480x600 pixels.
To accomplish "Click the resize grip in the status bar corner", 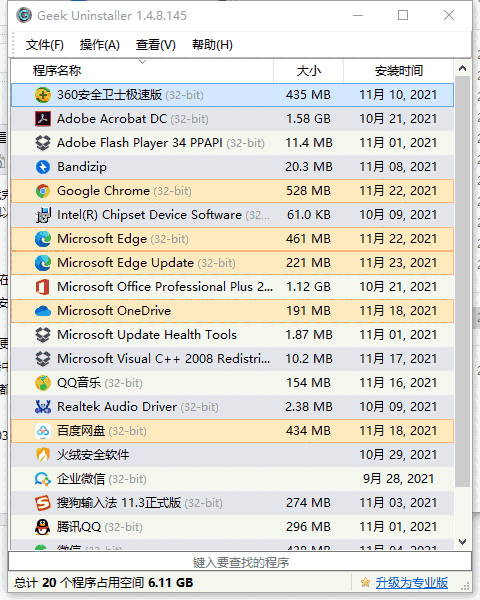I will [x=465, y=586].
